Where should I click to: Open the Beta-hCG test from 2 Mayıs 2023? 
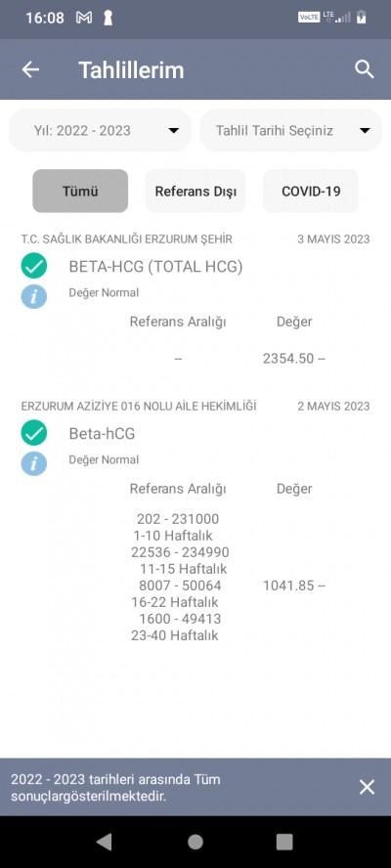(102, 433)
